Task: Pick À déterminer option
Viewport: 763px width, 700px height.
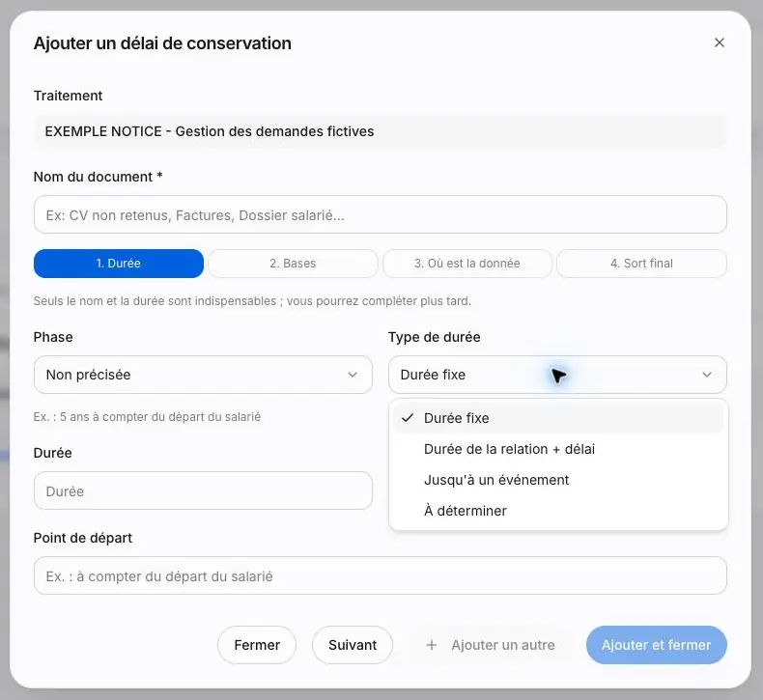Action: tap(558, 511)
